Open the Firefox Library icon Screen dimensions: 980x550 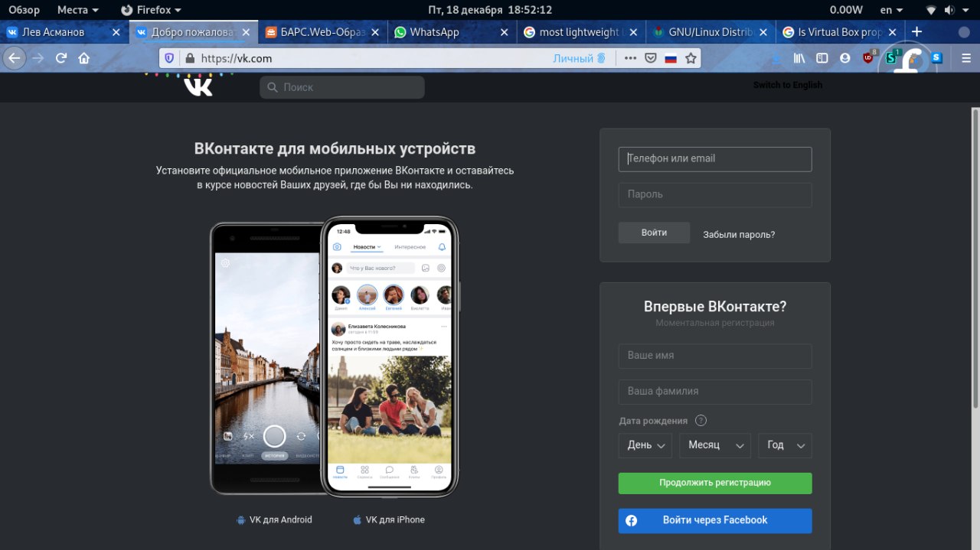tap(799, 58)
